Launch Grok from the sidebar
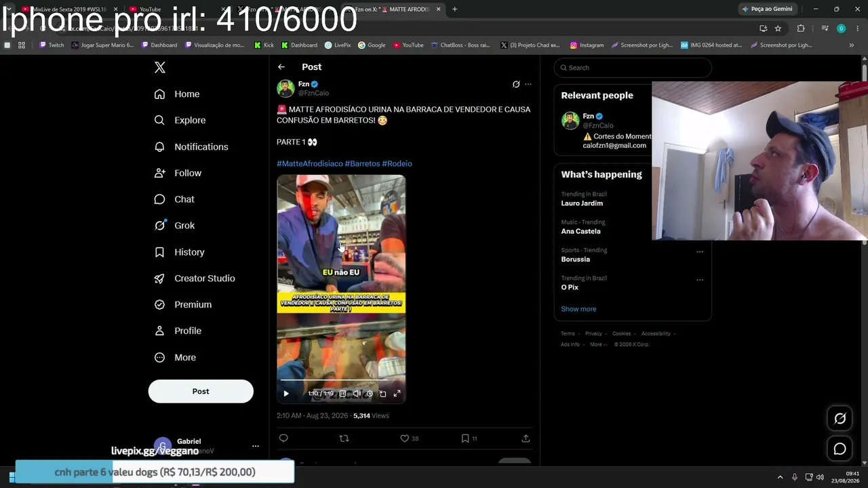 (174, 226)
